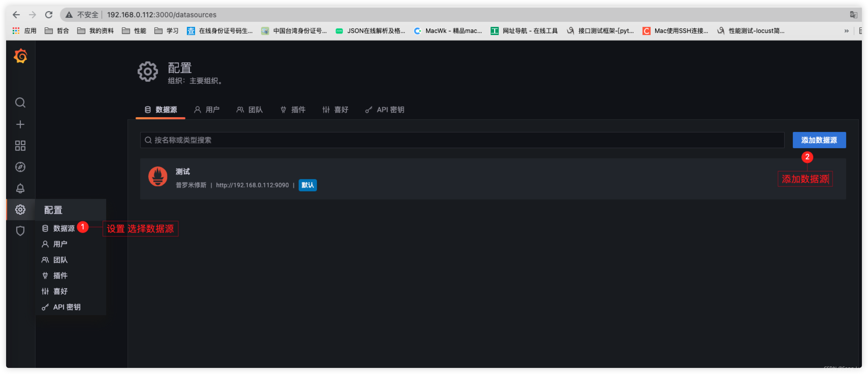Click the Grafana logo home icon
This screenshot has width=868, height=374.
(x=20, y=56)
